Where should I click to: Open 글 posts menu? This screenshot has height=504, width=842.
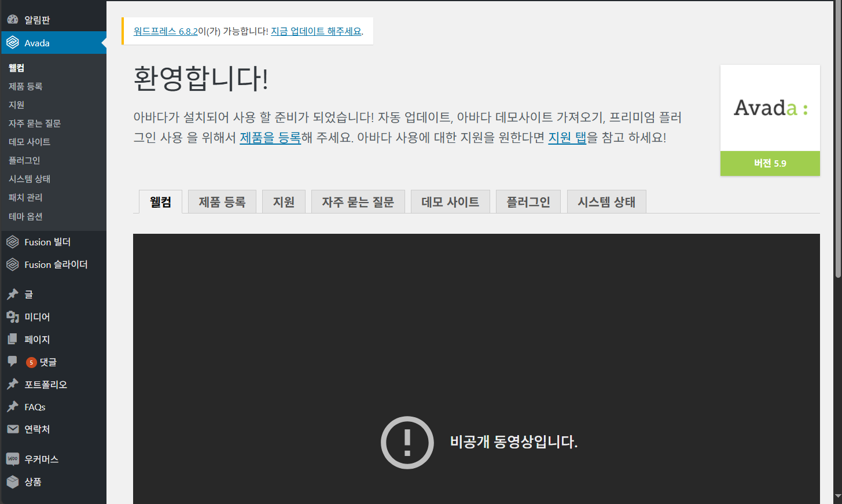tap(53, 295)
